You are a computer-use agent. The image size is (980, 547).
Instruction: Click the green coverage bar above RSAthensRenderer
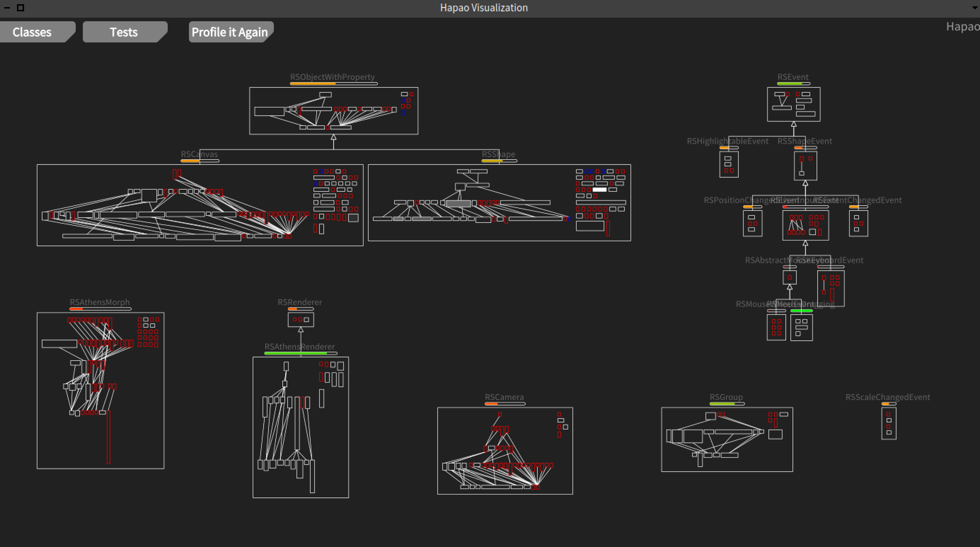[296, 353]
